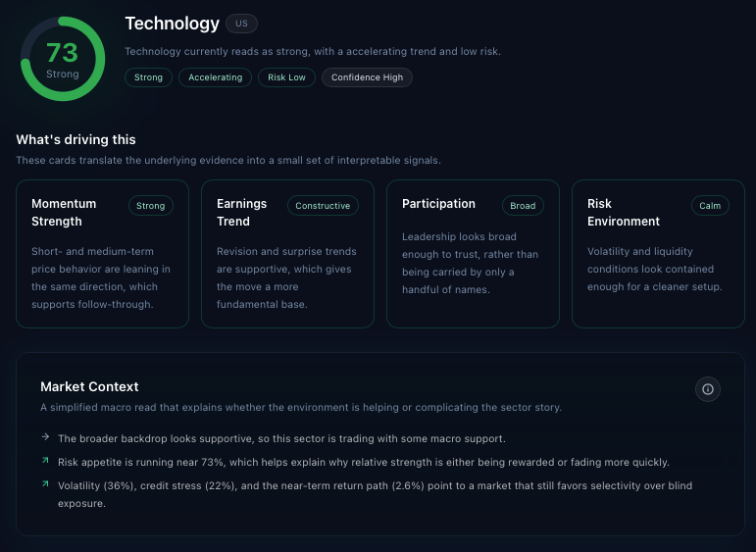Click the Accelerating trend tag
Image resolution: width=756 pixels, height=552 pixels.
click(215, 77)
